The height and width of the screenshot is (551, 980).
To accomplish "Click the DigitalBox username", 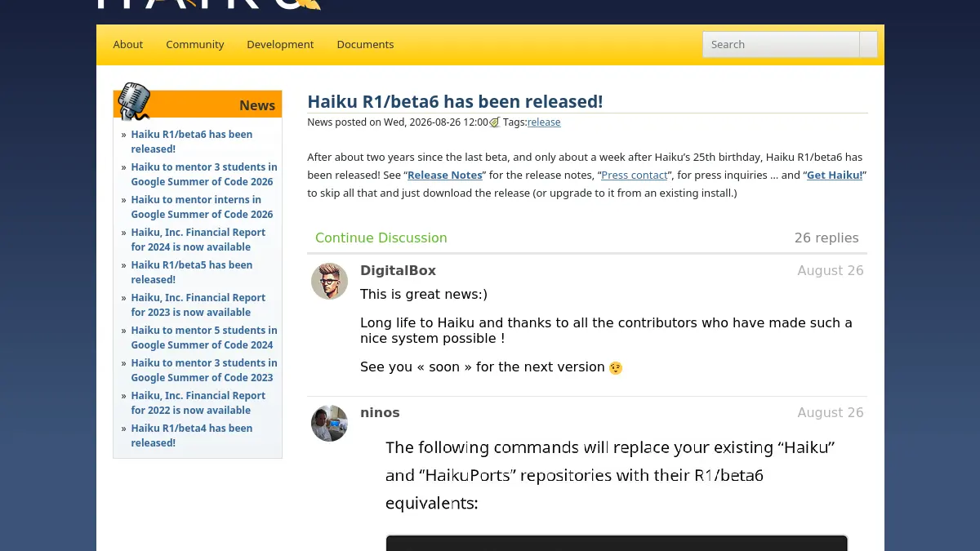I will click(398, 270).
